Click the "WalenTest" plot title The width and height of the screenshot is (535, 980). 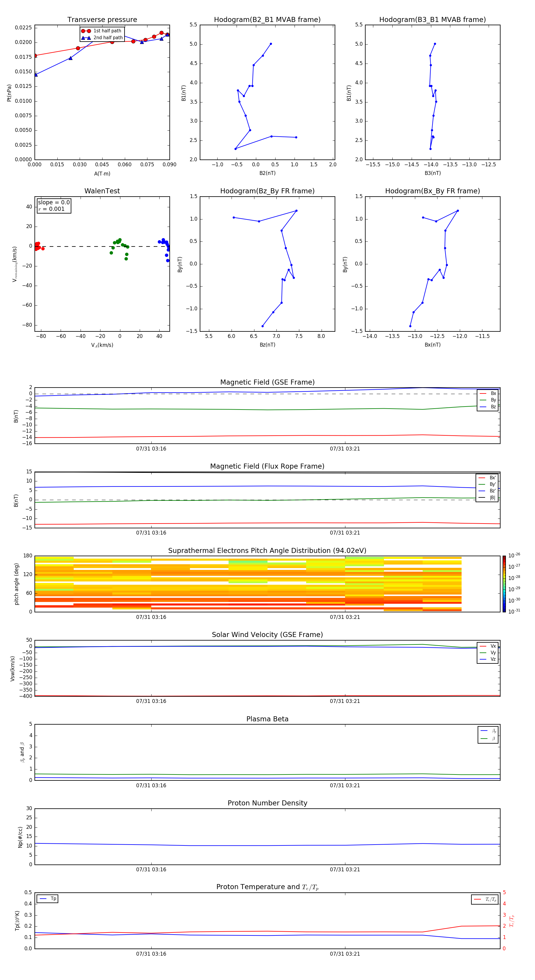click(x=102, y=191)
